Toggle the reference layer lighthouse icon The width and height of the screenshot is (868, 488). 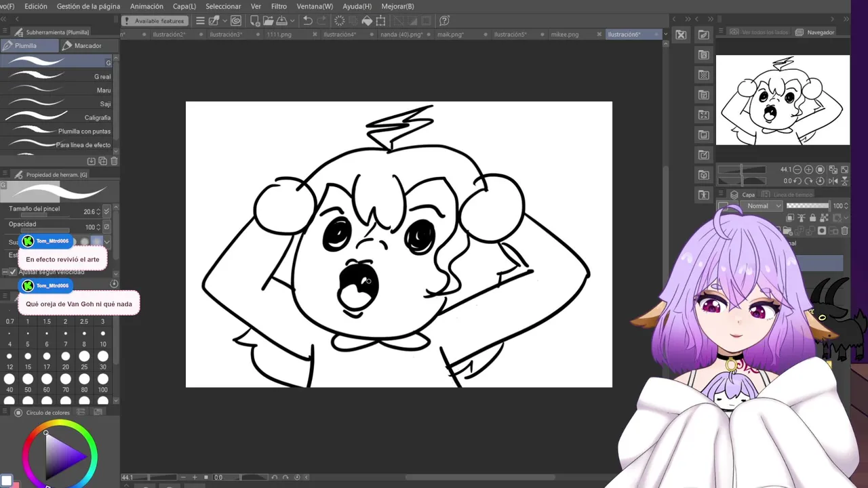[802, 218]
